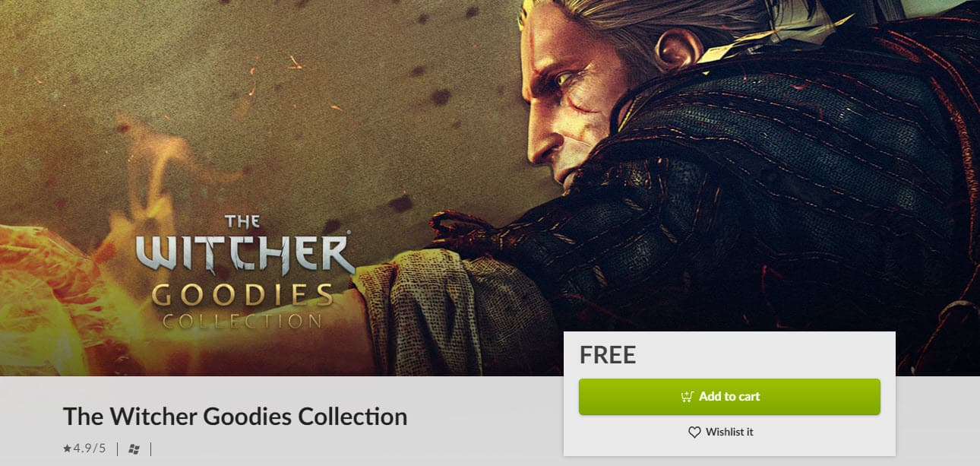980x466 pixels.
Task: Click the FREE price label
Action: pyautogui.click(x=608, y=355)
